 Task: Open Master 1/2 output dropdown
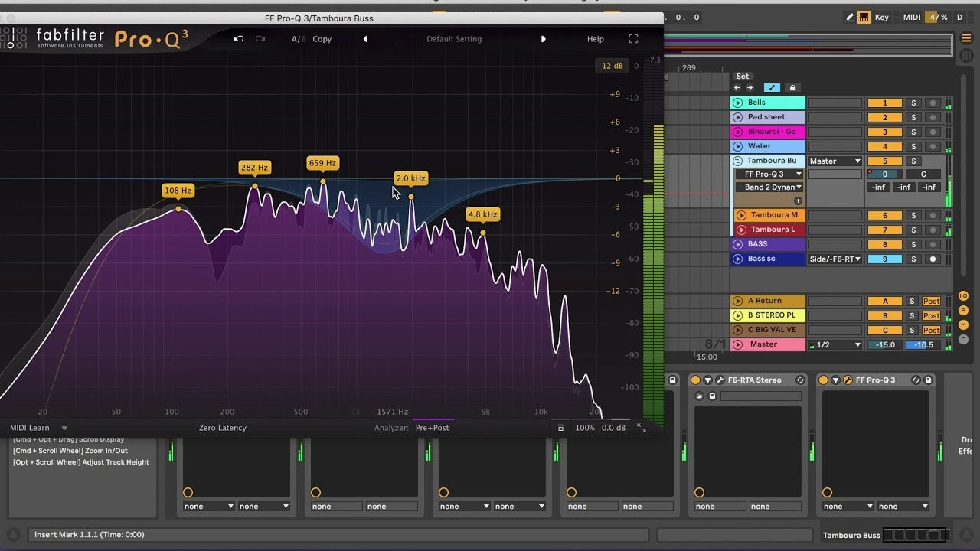[835, 345]
